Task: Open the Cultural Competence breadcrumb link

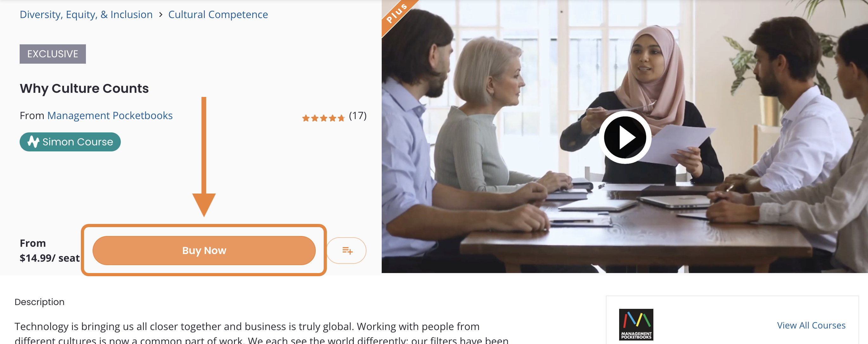Action: 218,15
